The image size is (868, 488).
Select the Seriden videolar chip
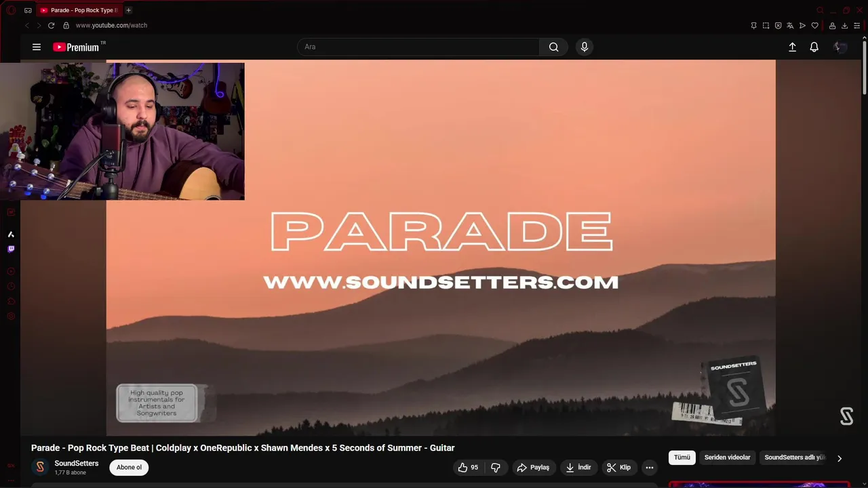727,457
